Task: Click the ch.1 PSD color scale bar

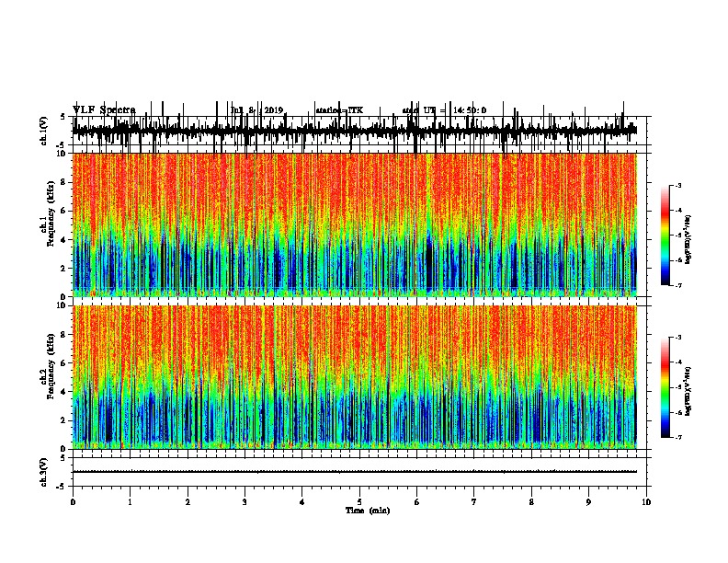Action: coord(665,236)
